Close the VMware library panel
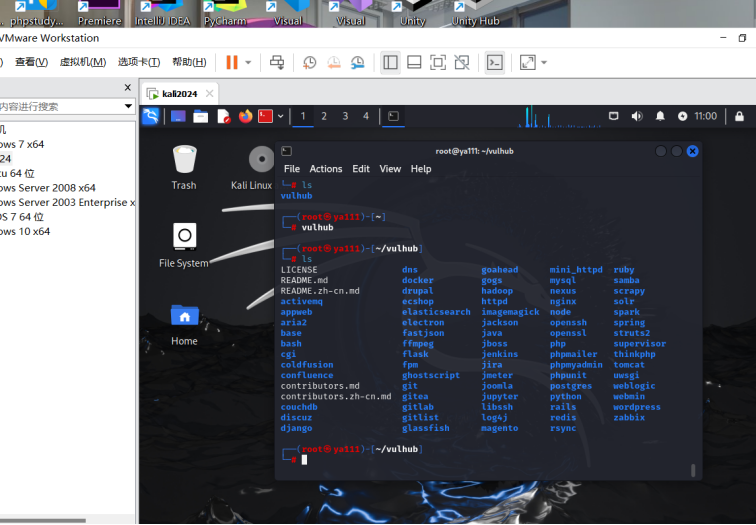 [127, 87]
